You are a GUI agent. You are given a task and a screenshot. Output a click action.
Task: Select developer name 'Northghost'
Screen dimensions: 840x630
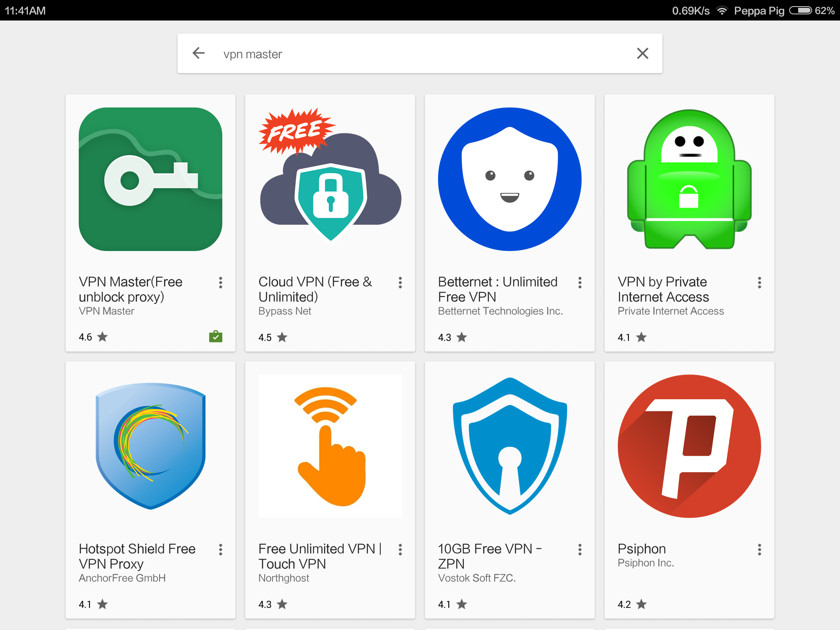(284, 578)
